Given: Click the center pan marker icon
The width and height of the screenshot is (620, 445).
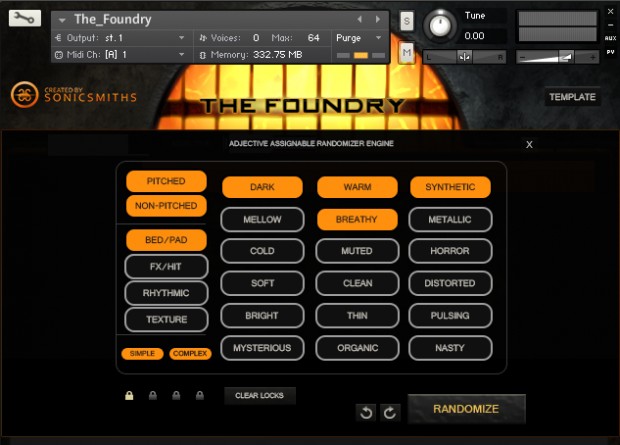Looking at the screenshot, I should (x=465, y=57).
